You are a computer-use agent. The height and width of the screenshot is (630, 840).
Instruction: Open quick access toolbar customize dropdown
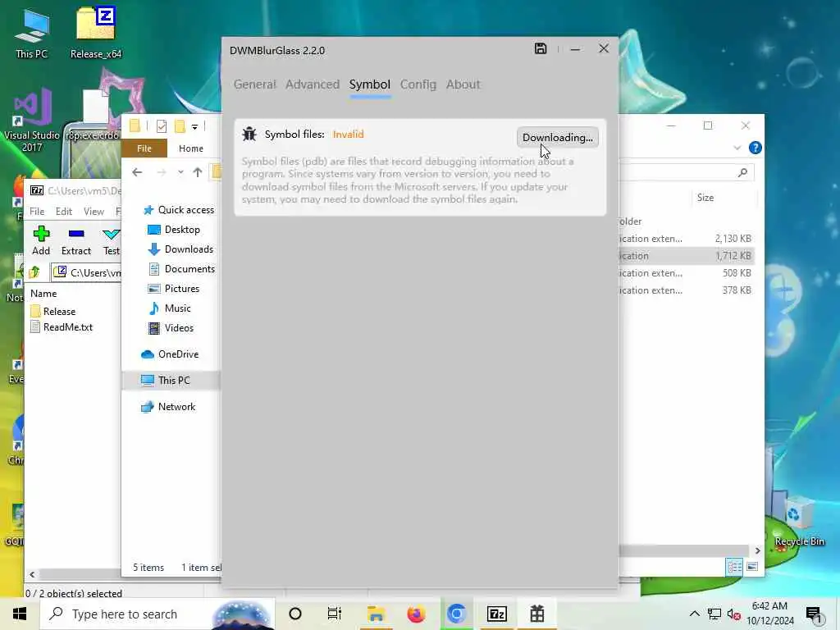(194, 127)
